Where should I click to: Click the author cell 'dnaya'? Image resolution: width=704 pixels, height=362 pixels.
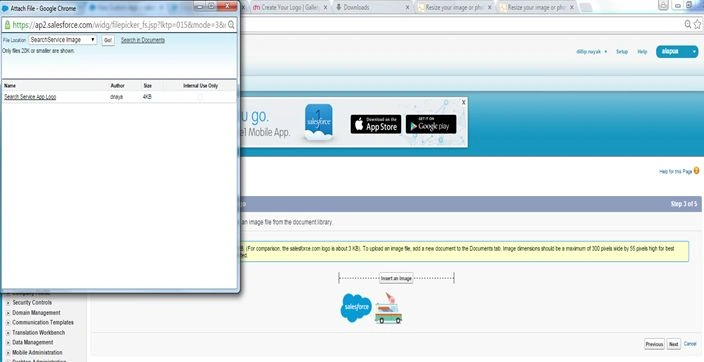click(116, 97)
